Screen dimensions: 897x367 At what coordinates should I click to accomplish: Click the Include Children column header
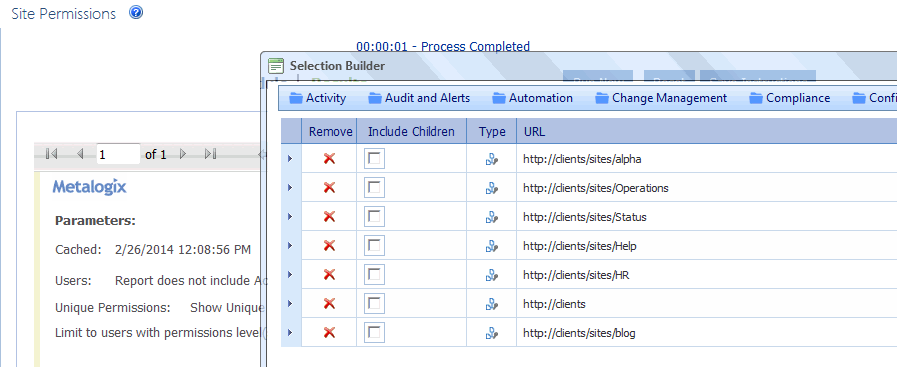click(x=411, y=131)
